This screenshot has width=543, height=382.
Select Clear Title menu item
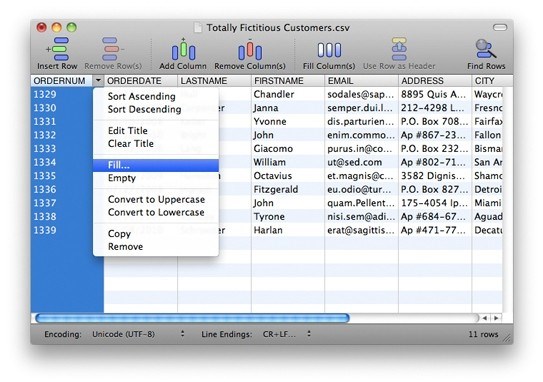(155, 144)
